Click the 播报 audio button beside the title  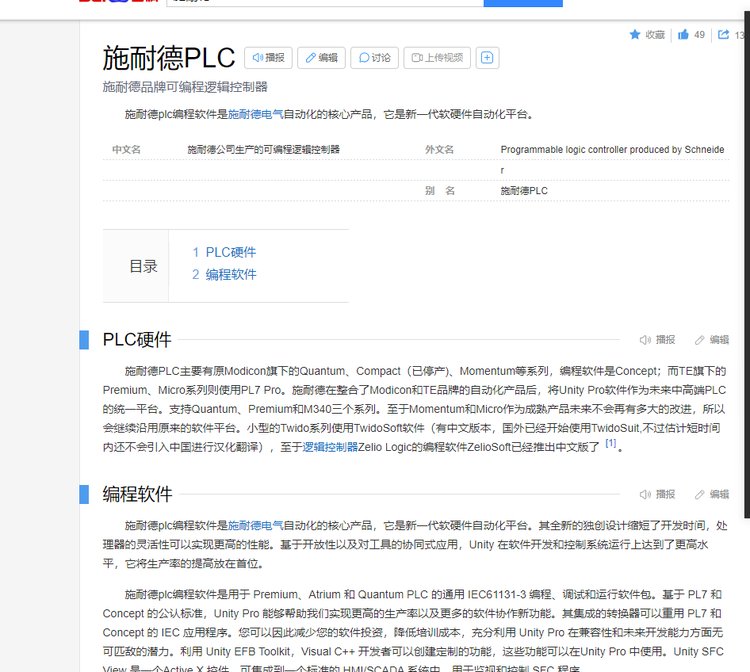pos(268,58)
